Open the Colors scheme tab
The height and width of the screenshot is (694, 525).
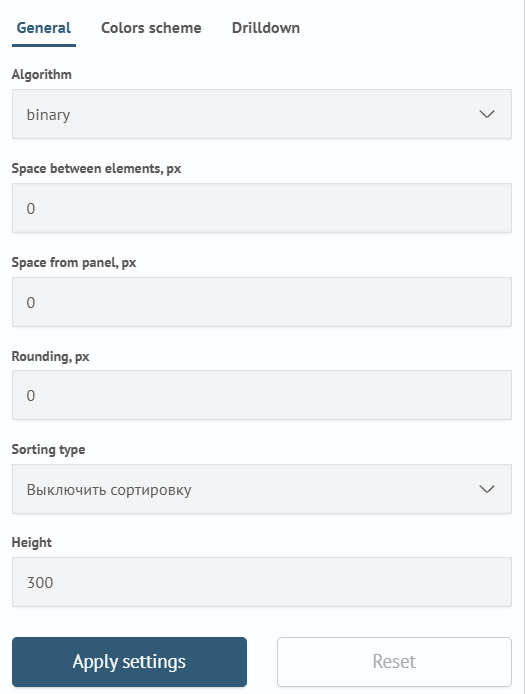(151, 28)
